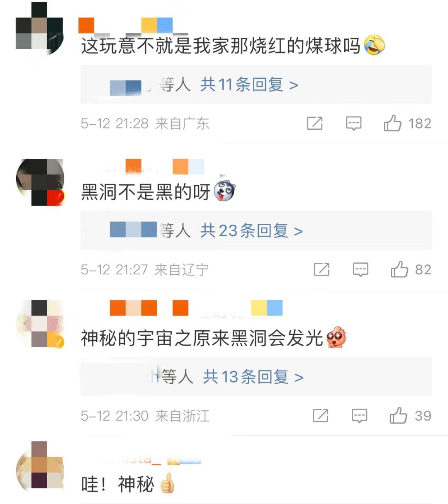This screenshot has height=504, width=448.
Task: Expand 共23条回复 replies
Action: pyautogui.click(x=251, y=231)
